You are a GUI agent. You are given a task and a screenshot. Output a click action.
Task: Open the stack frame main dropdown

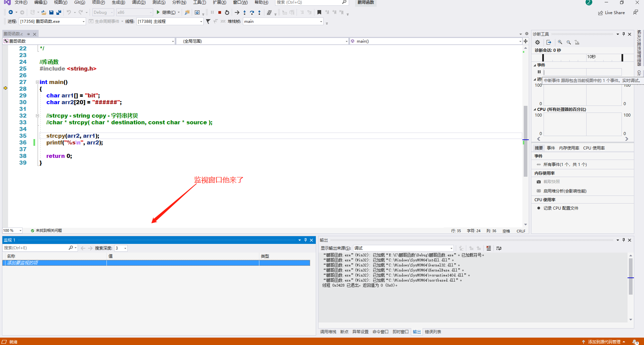click(x=283, y=21)
